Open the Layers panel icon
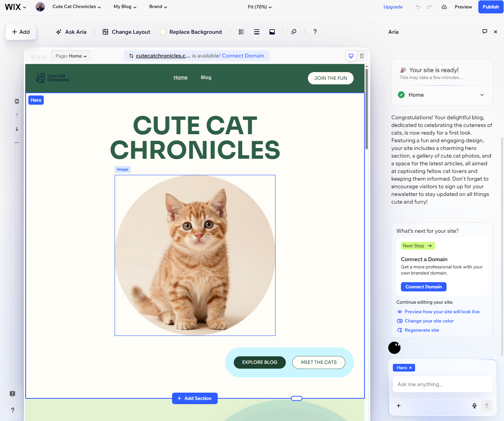 [12, 393]
